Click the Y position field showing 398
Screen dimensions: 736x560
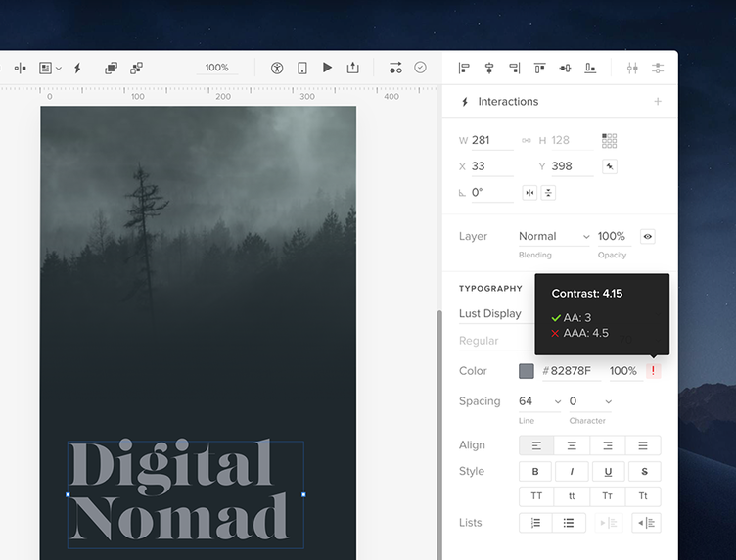[572, 166]
